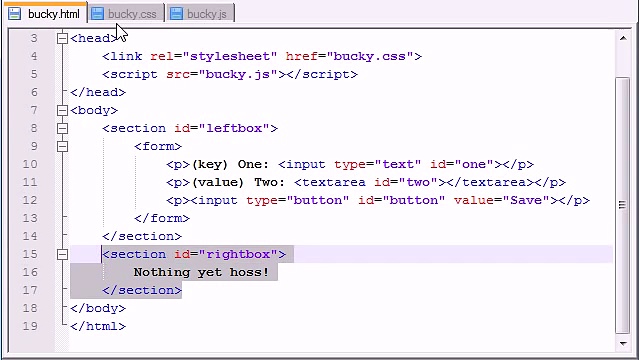Click the "leftbox" id value
This screenshot has width=640, height=360.
[234, 128]
